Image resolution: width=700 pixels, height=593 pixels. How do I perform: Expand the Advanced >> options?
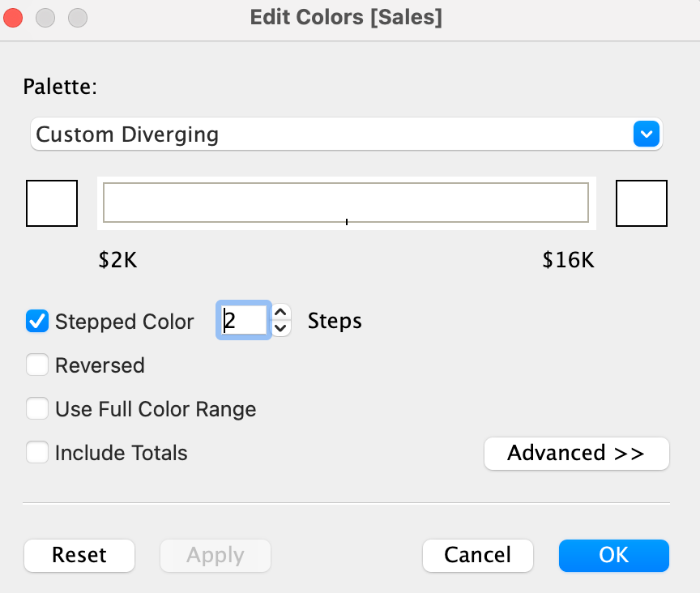pos(576,453)
